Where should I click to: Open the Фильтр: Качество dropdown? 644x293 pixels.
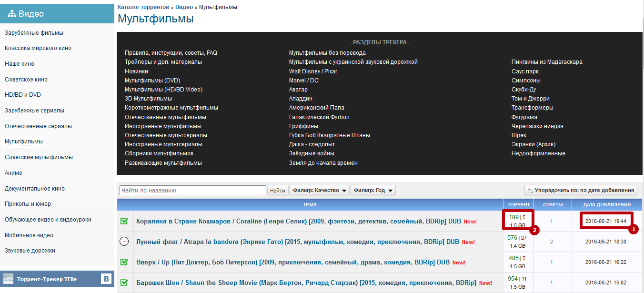[x=319, y=190]
